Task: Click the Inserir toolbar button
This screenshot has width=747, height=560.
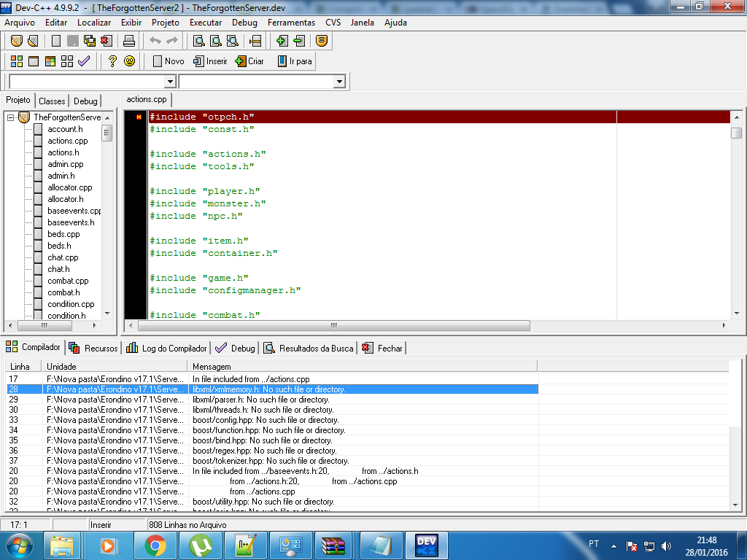Action: point(210,61)
